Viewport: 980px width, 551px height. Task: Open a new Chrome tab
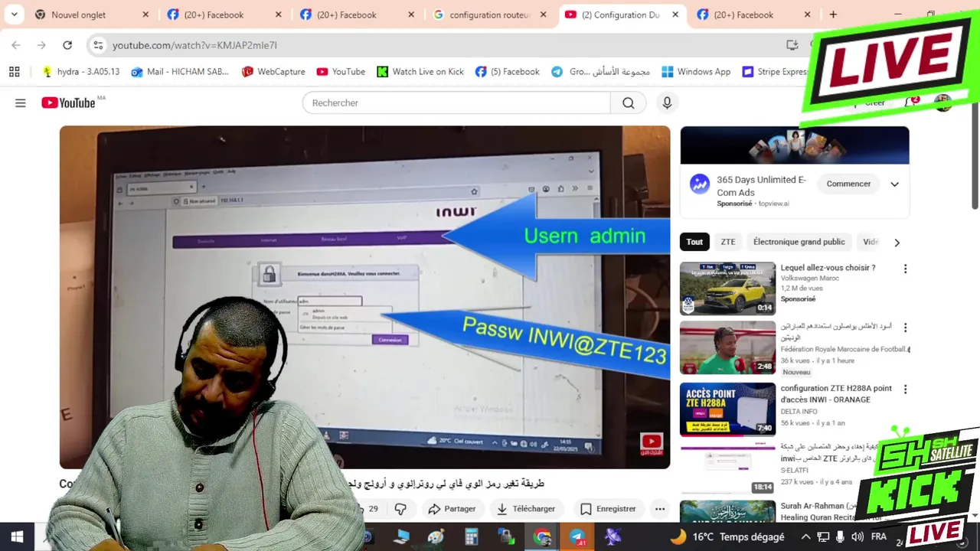(x=833, y=15)
